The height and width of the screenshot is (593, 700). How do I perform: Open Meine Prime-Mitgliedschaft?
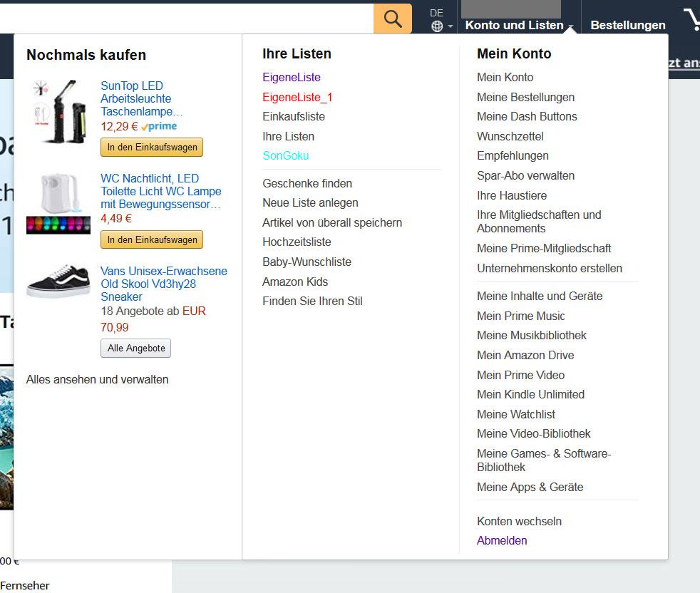[x=544, y=248]
